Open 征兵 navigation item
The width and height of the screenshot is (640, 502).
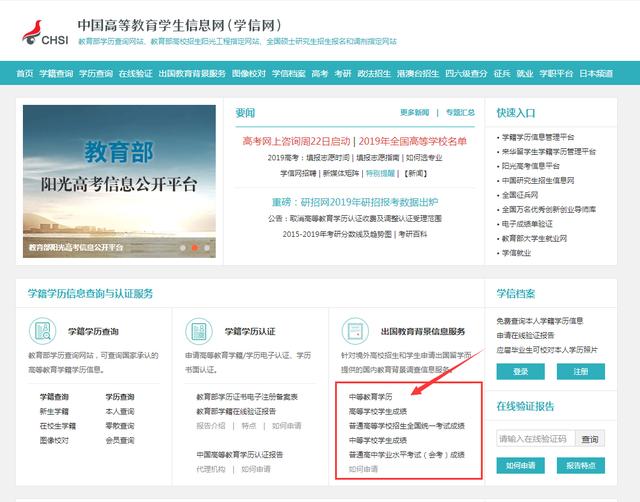point(502,73)
